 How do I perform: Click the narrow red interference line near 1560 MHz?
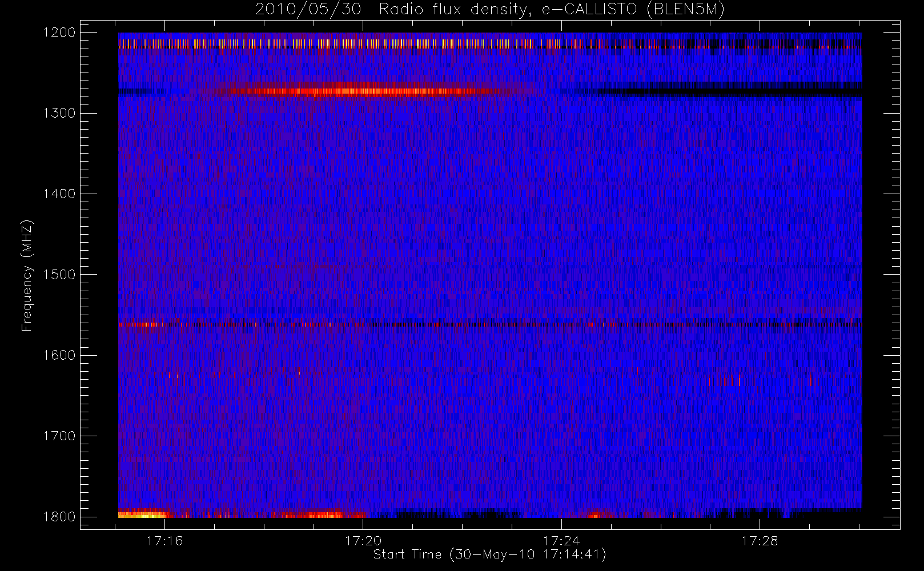click(490, 324)
